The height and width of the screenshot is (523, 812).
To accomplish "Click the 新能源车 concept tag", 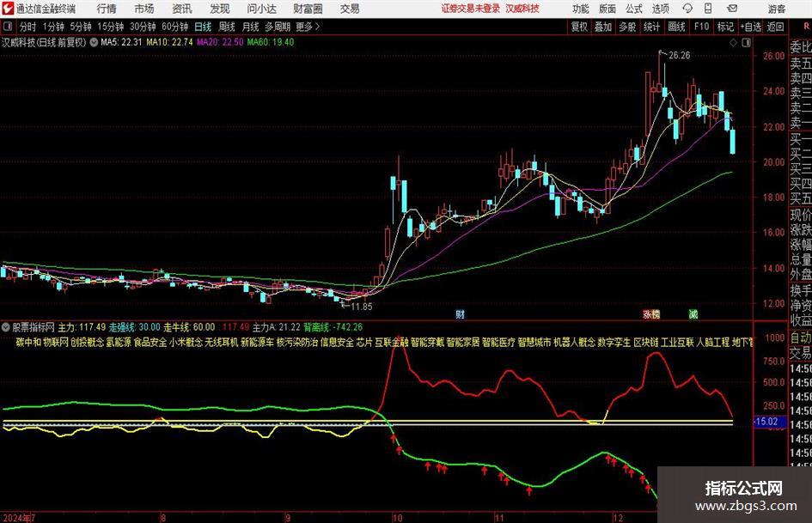I will coord(258,343).
